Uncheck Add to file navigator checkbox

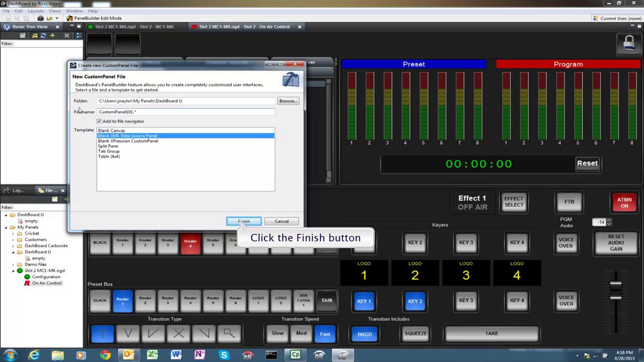click(x=99, y=121)
